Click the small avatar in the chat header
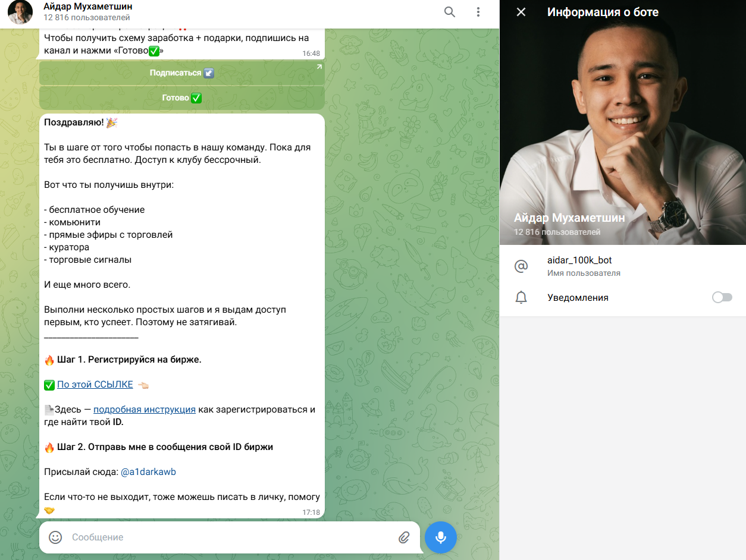 click(x=20, y=12)
